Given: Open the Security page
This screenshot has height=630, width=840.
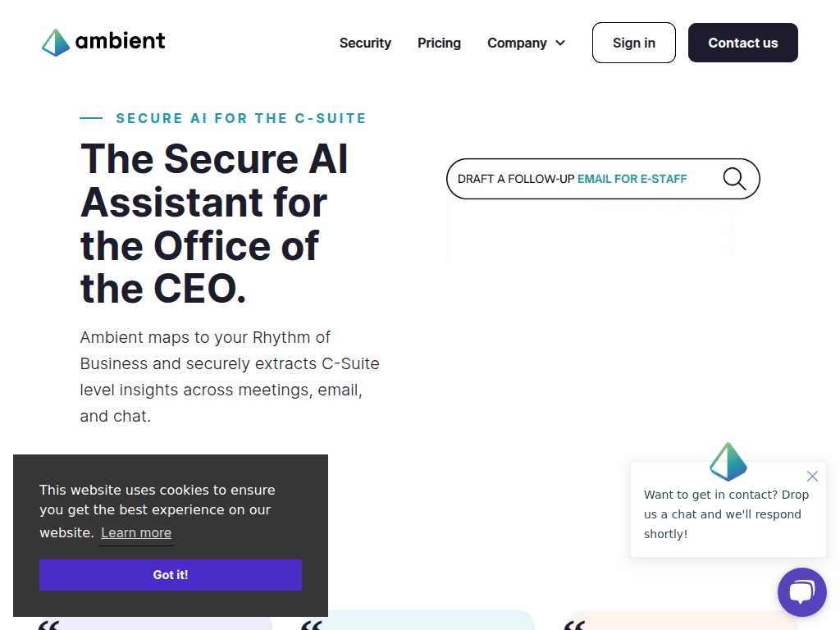Looking at the screenshot, I should click(365, 43).
